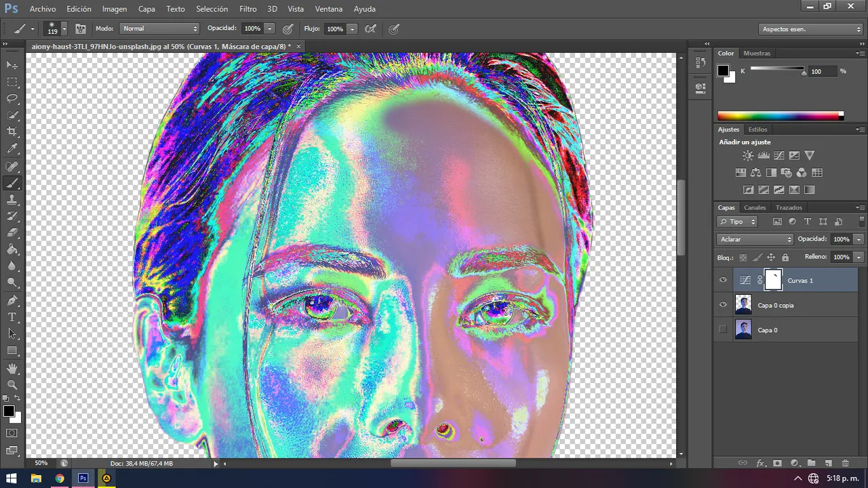
Task: Pick a color from the spectrum ramp
Action: [x=781, y=116]
